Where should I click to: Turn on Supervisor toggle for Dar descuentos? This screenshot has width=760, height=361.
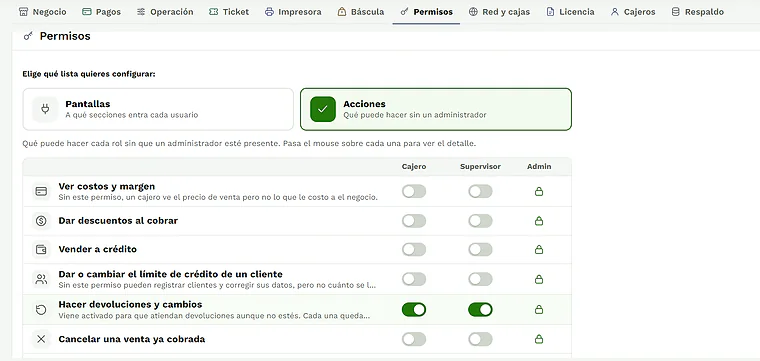click(480, 221)
